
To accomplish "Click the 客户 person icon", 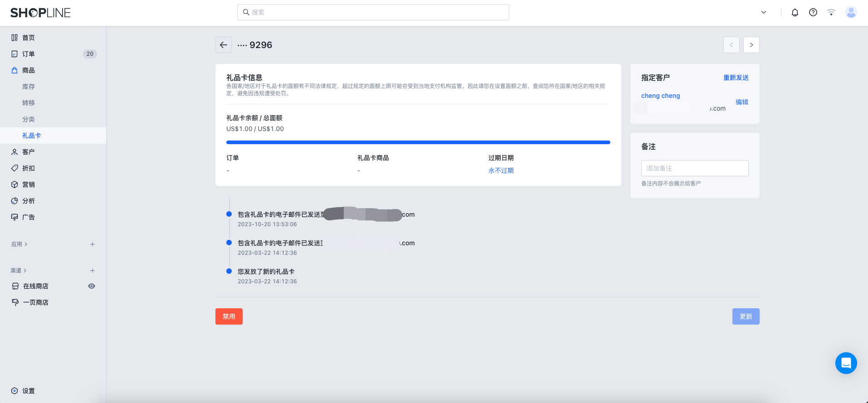I will tap(15, 152).
